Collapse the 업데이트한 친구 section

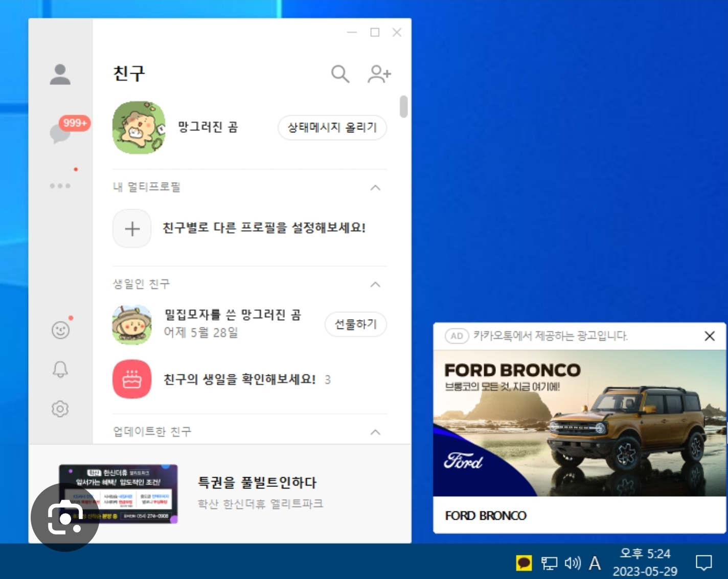point(375,432)
